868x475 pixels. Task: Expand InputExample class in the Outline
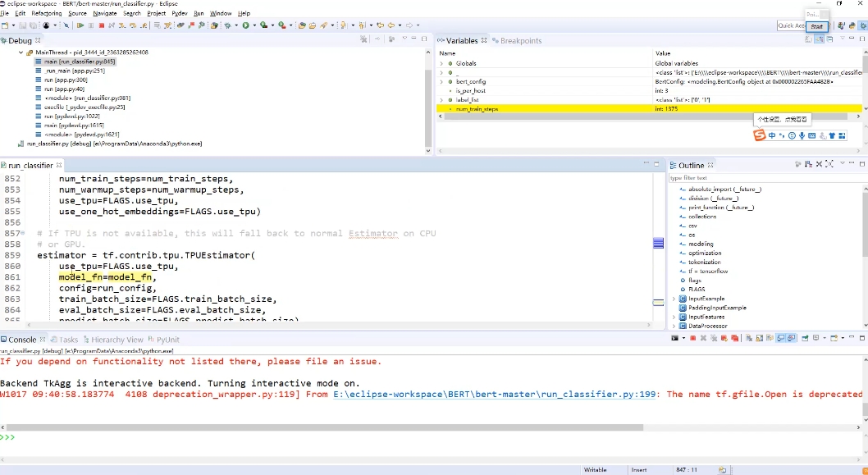[674, 299]
